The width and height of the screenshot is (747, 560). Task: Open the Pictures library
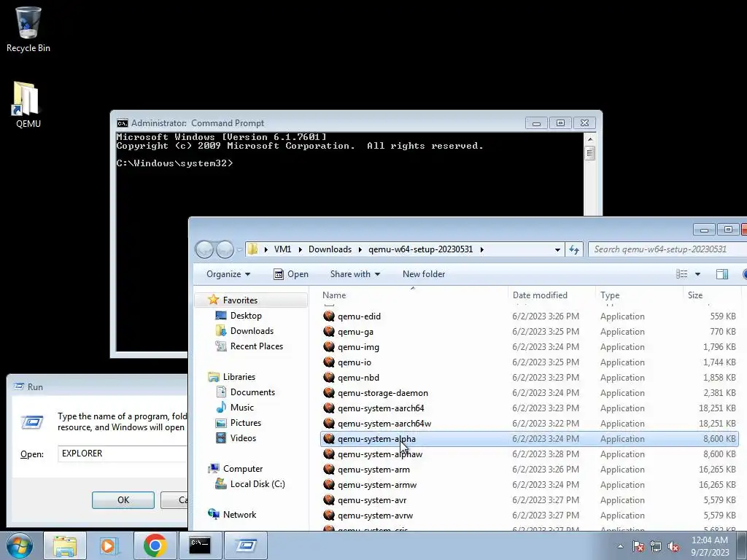246,423
